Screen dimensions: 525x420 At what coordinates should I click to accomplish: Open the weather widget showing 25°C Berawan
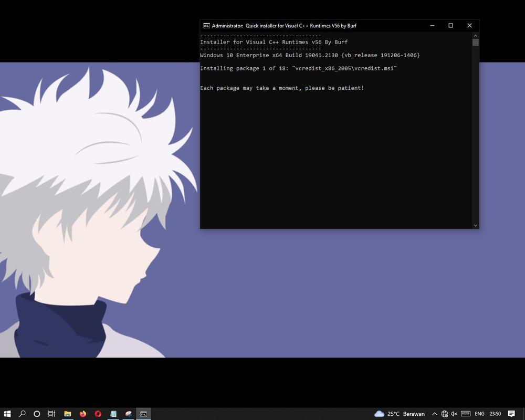(399, 414)
